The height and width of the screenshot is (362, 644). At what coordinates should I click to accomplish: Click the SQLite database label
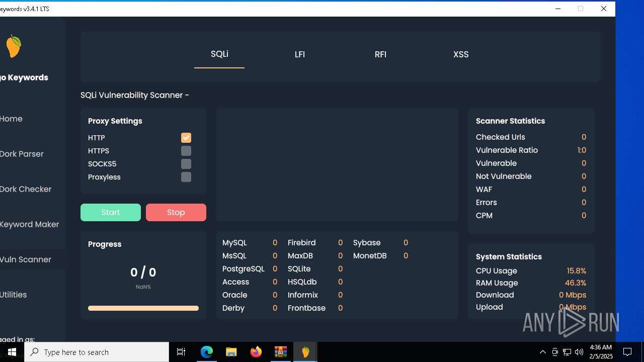point(299,269)
